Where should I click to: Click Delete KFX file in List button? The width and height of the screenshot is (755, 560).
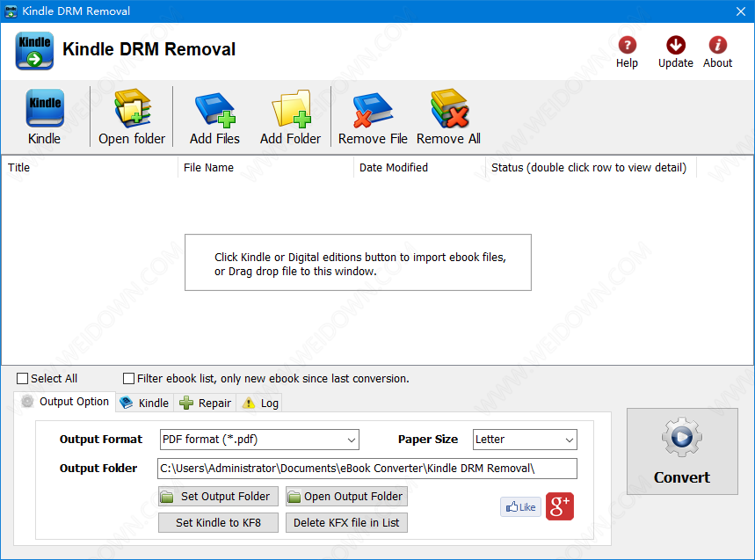346,522
